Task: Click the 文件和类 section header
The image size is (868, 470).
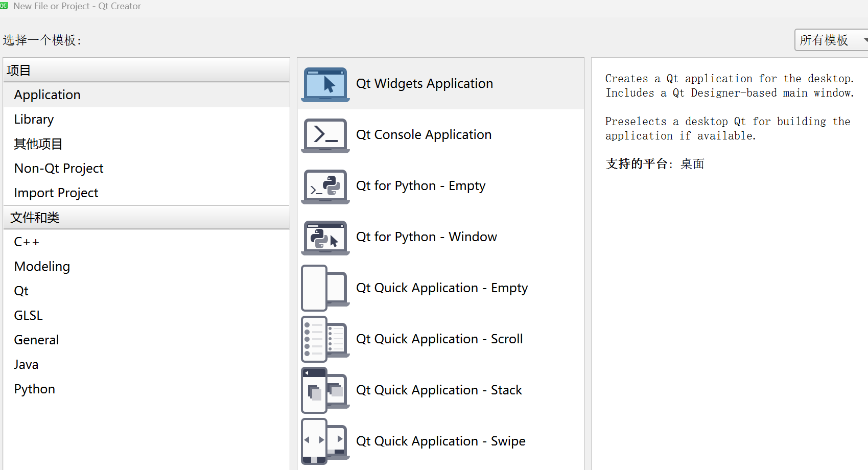Action: click(146, 218)
